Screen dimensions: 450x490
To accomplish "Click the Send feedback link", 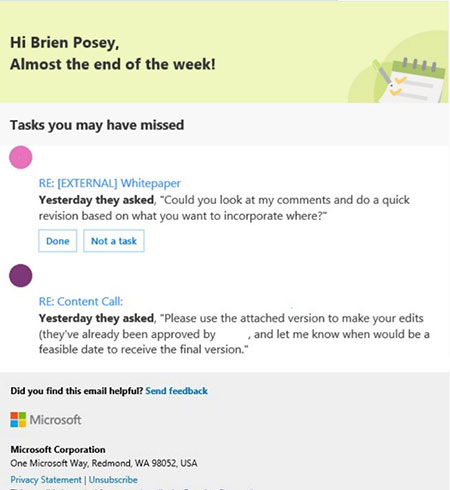I will pos(176,391).
